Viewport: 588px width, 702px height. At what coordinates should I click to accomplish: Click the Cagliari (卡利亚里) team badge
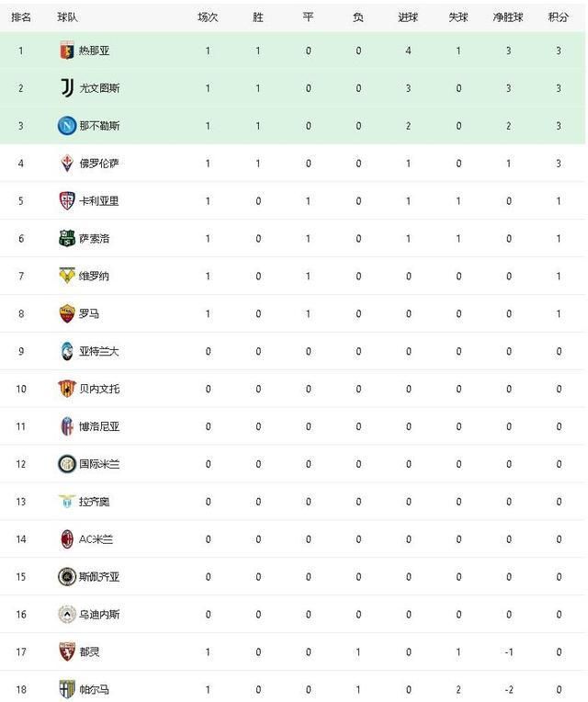(67, 200)
